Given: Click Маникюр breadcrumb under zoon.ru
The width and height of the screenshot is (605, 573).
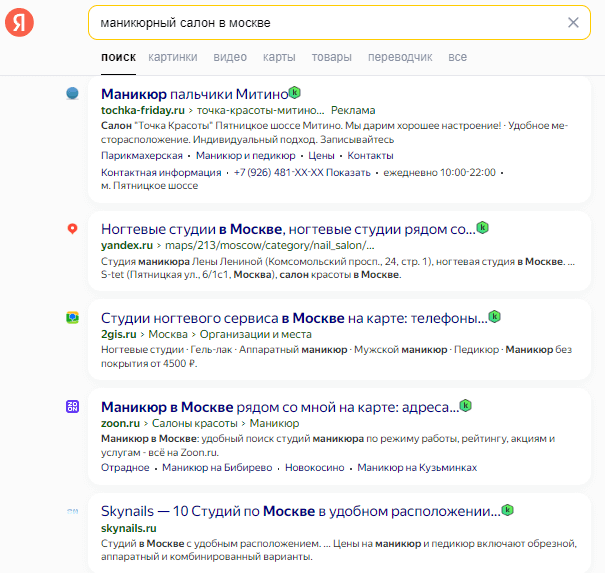Looking at the screenshot, I should (x=274, y=423).
